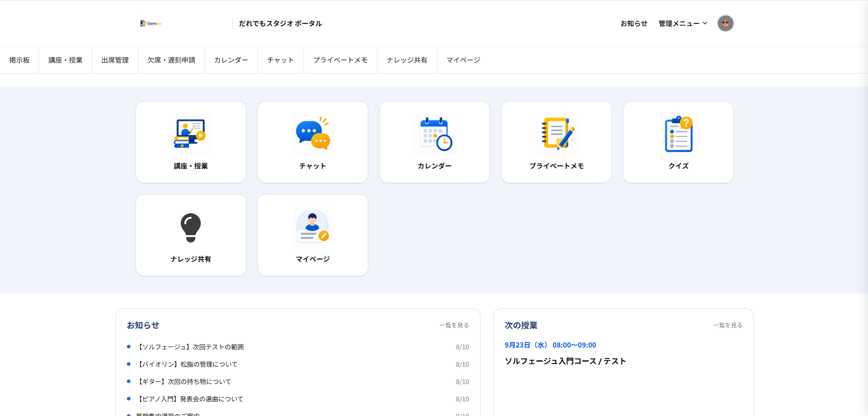Open the 講座・授業 card icon
The height and width of the screenshot is (416, 868).
point(191,134)
